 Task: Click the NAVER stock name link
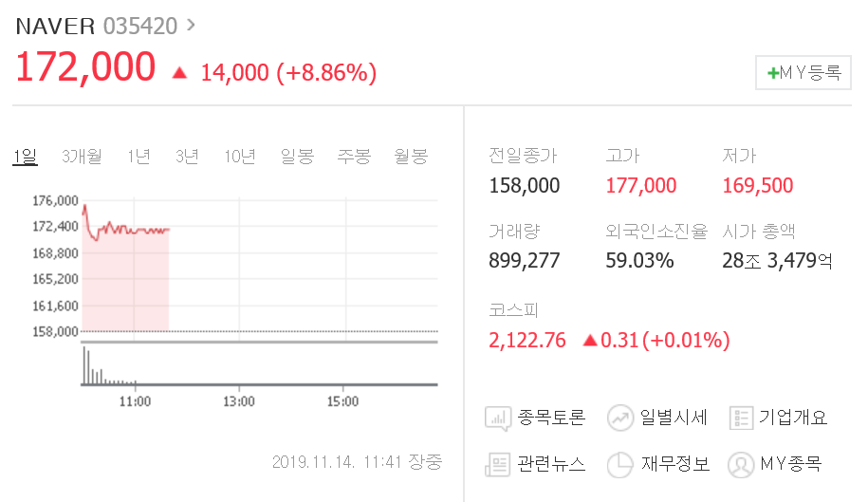[x=55, y=27]
